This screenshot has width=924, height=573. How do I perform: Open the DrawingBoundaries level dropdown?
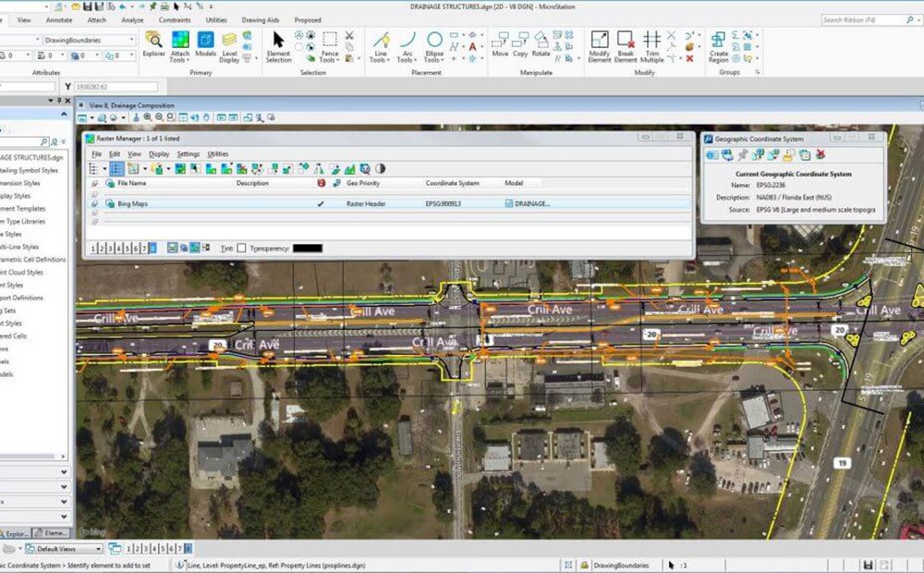coord(131,41)
